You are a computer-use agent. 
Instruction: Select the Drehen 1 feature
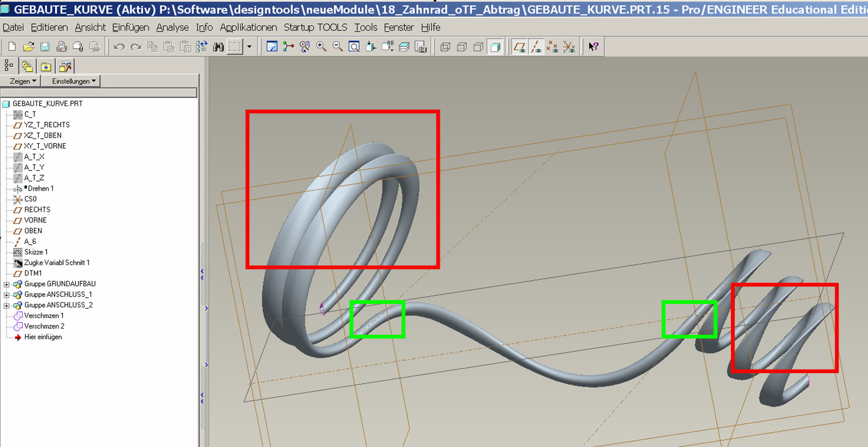click(40, 189)
